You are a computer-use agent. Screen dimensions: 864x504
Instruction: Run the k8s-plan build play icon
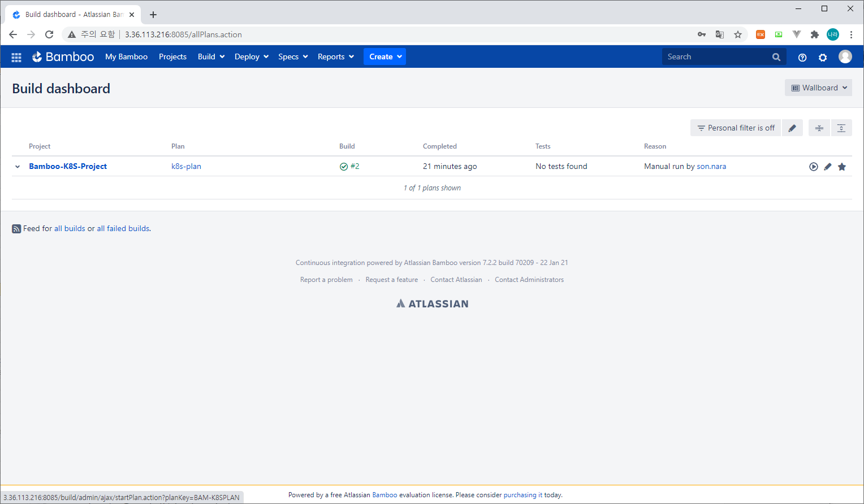pyautogui.click(x=814, y=167)
